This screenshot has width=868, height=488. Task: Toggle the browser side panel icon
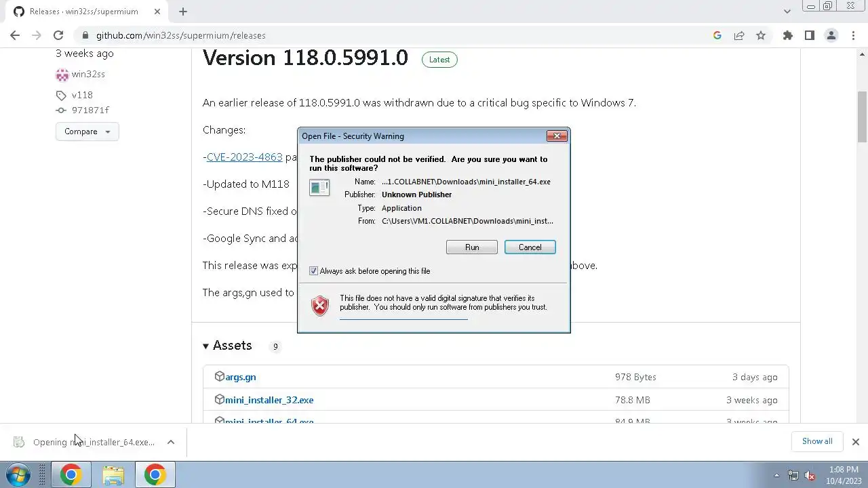[x=810, y=35]
